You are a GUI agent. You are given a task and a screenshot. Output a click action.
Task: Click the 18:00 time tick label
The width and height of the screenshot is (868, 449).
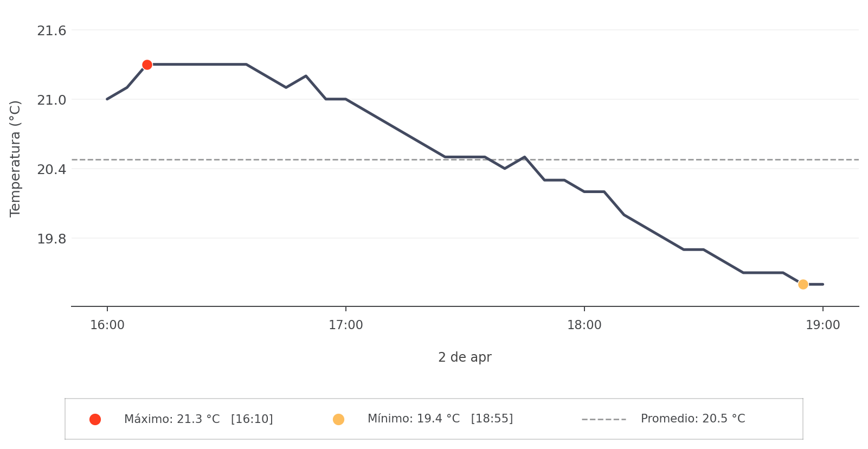[584, 325]
